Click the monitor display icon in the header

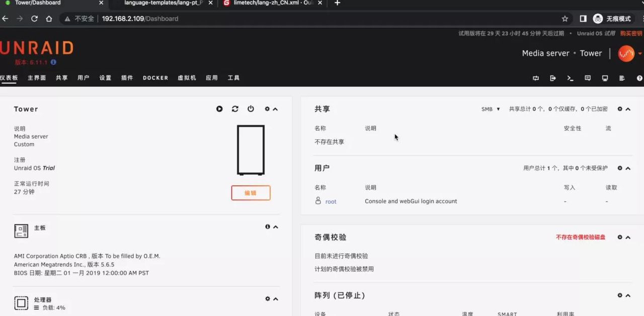pos(604,78)
